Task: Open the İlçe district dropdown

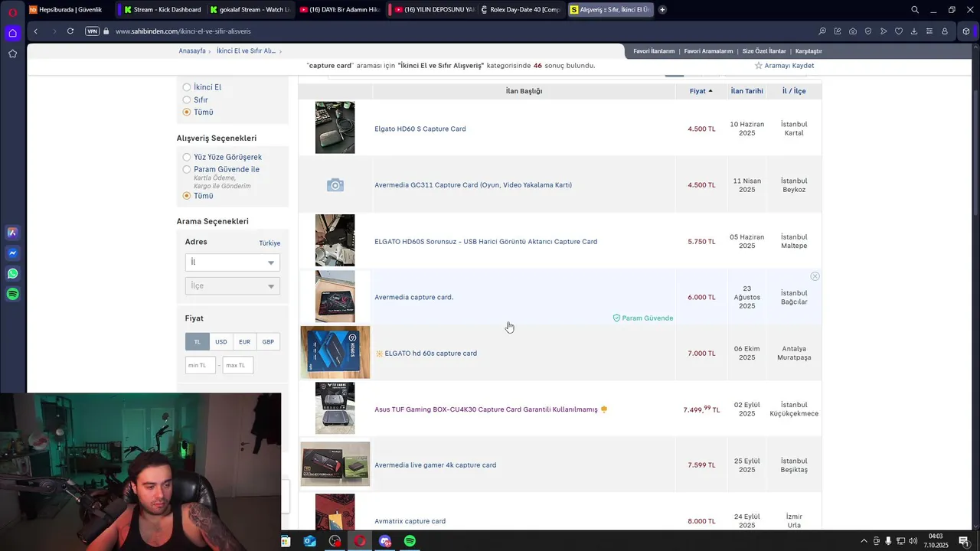Action: tap(233, 286)
